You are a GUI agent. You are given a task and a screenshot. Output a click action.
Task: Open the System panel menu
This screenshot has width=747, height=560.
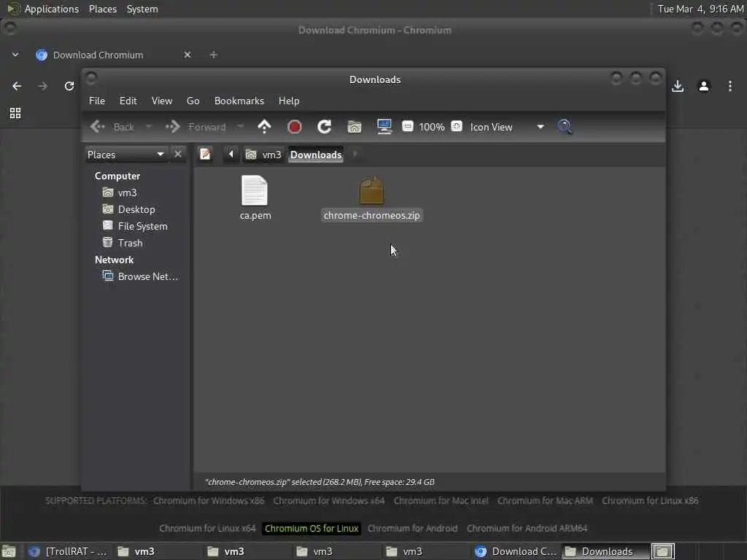coord(142,9)
